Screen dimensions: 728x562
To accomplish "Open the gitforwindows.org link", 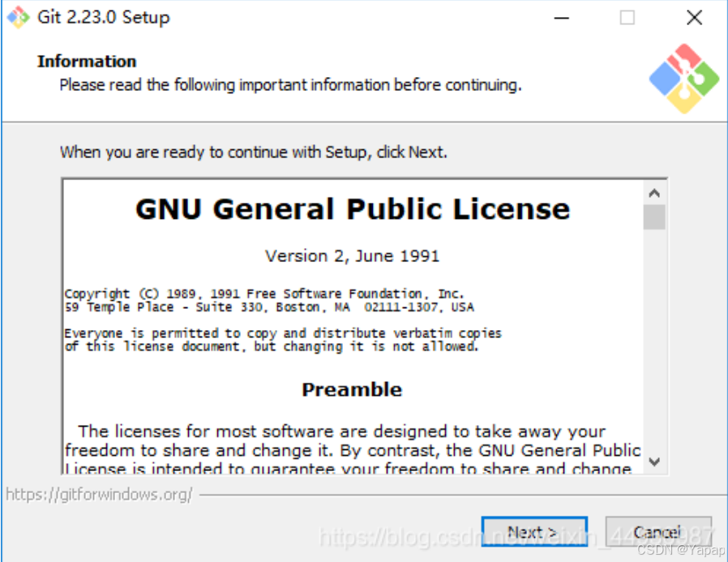I will point(99,494).
